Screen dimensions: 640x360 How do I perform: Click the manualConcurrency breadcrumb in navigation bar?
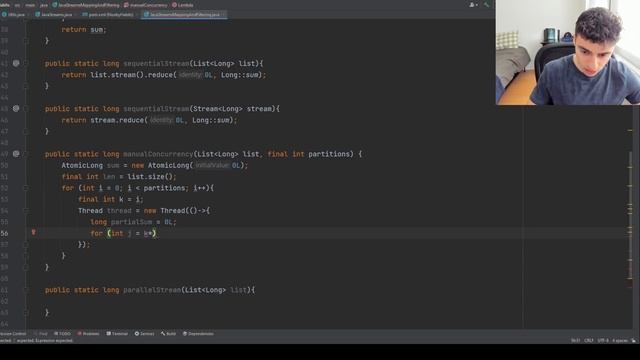145,5
